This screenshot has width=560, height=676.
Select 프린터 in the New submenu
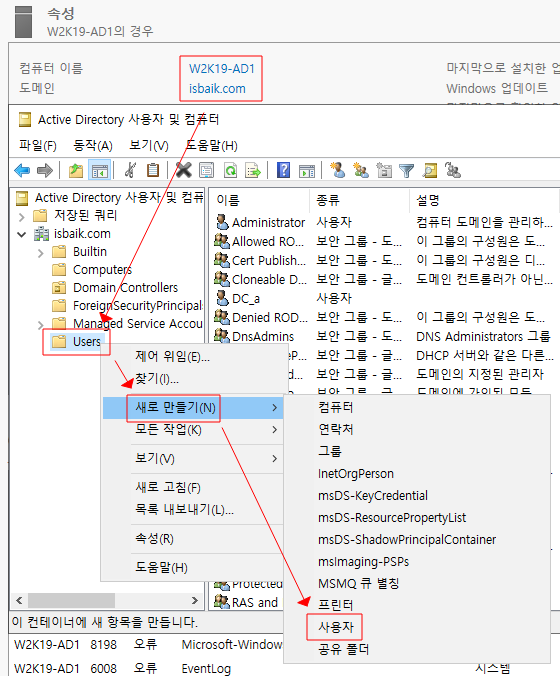(336, 605)
